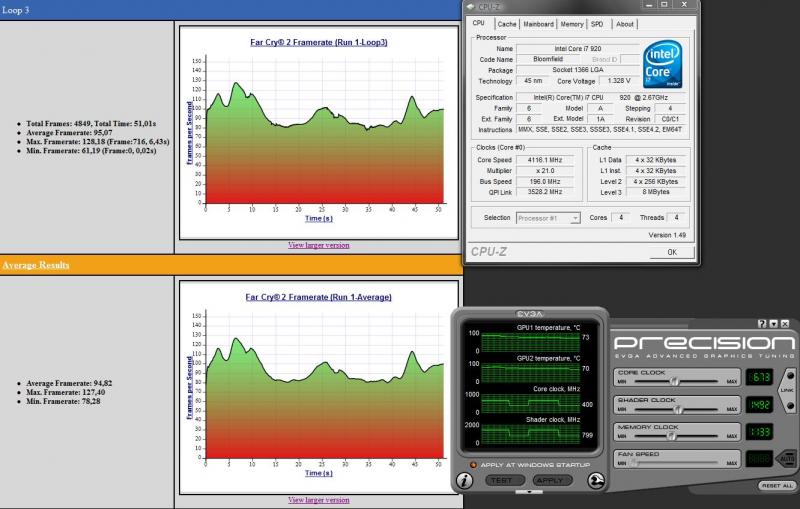Open EVGA Precision settings wrench icon

596,480
